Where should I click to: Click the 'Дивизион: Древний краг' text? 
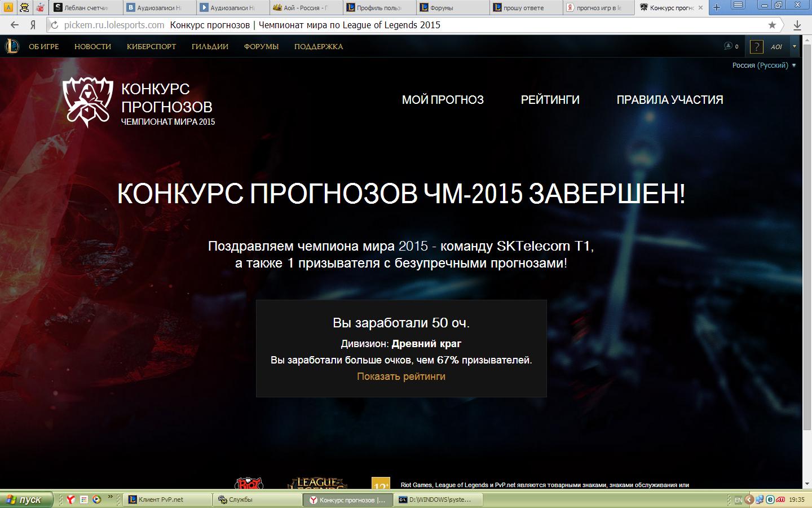coord(401,344)
